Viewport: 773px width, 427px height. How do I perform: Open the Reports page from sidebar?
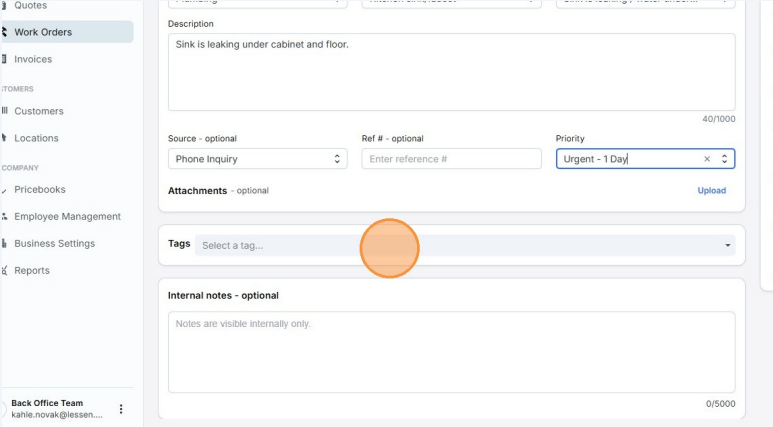point(31,271)
